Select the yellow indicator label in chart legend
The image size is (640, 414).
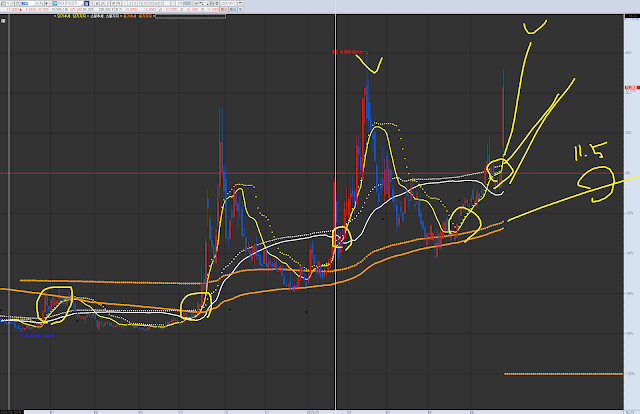point(71,16)
